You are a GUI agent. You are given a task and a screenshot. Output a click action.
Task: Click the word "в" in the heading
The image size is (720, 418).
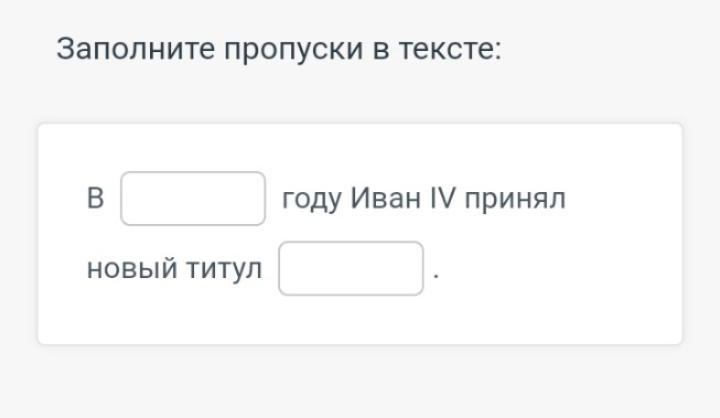[381, 50]
